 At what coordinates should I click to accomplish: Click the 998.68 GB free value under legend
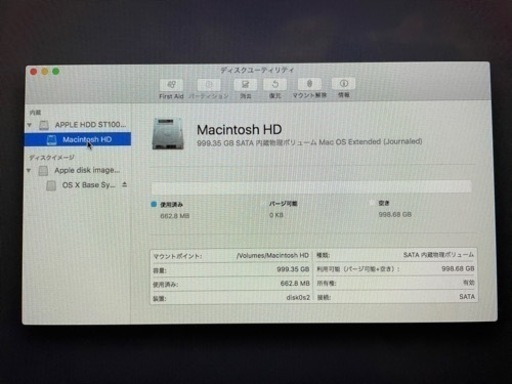tap(395, 214)
